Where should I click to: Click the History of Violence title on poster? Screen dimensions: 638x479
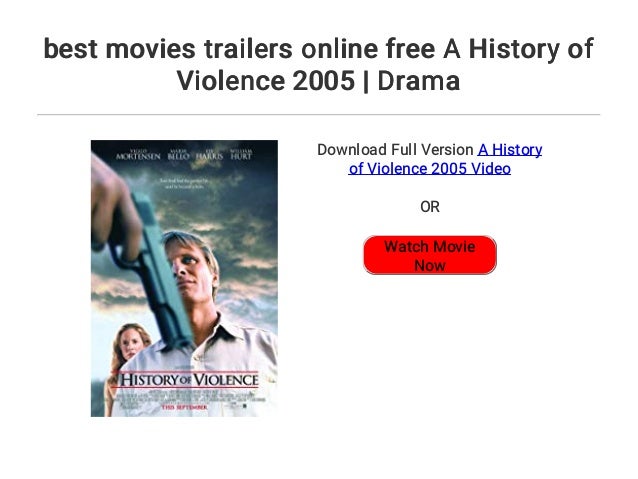point(185,379)
